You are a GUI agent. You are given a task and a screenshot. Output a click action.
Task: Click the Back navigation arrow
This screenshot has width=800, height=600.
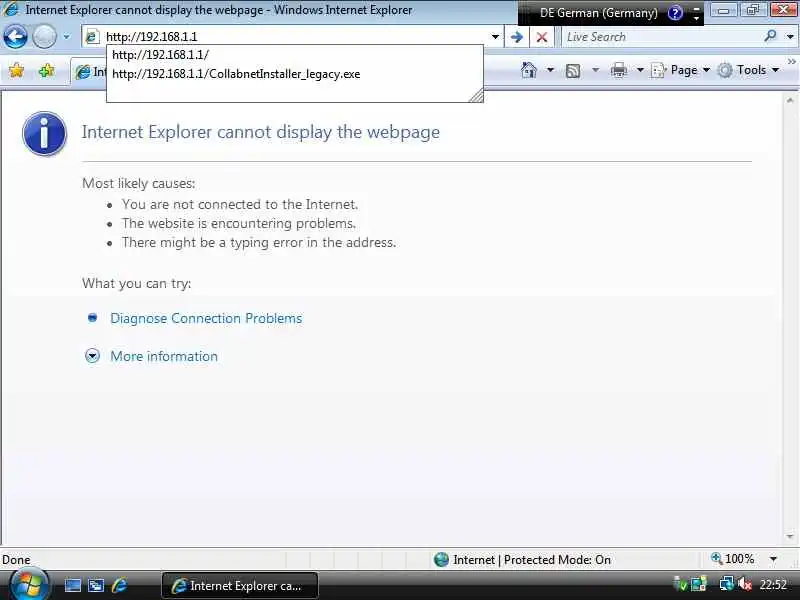15,37
